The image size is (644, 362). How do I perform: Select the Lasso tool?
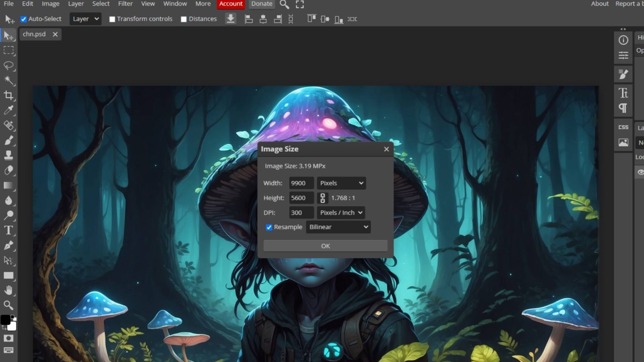[x=8, y=66]
